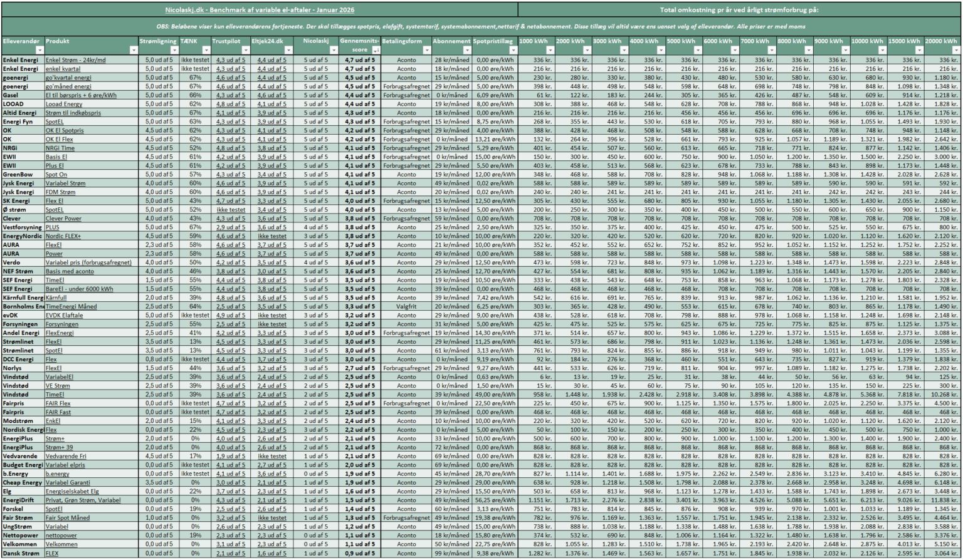Viewport: 963px width, 560px height.
Task: Click the filter icon on Strømligning column
Action: (173, 49)
